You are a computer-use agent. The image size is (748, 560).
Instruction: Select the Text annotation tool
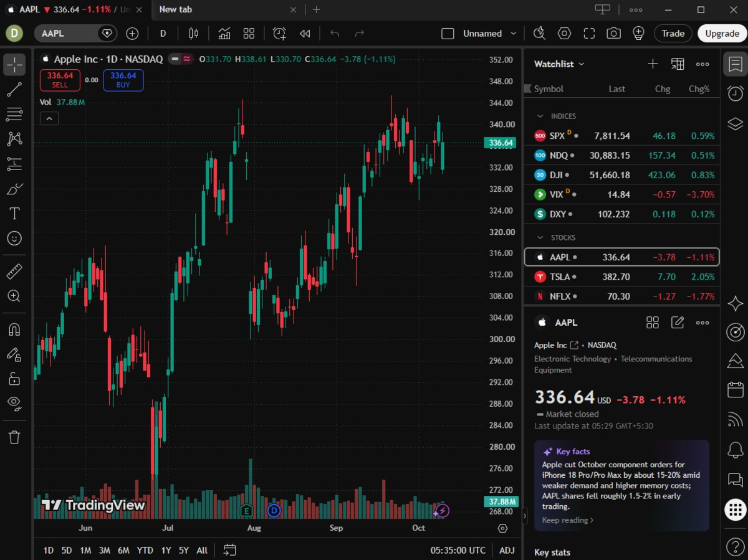click(14, 214)
